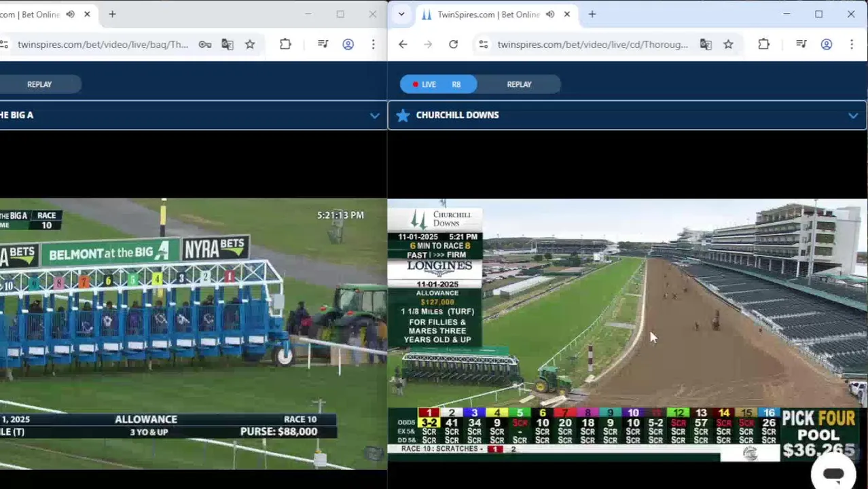Screen dimensions: 868x489
Task: Open site settings icon in left address bar
Action: coord(4,44)
